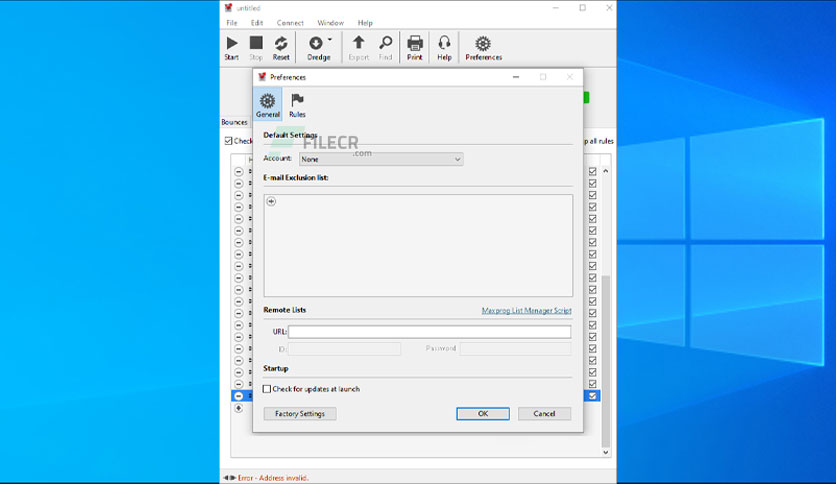This screenshot has height=484, width=836.
Task: Click the status bar arrows icon
Action: click(229, 478)
